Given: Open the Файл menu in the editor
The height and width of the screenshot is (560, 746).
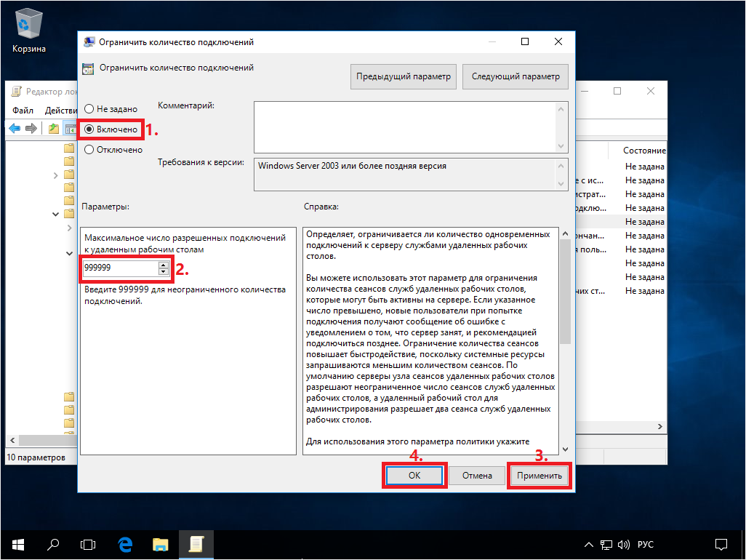Looking at the screenshot, I should [23, 111].
